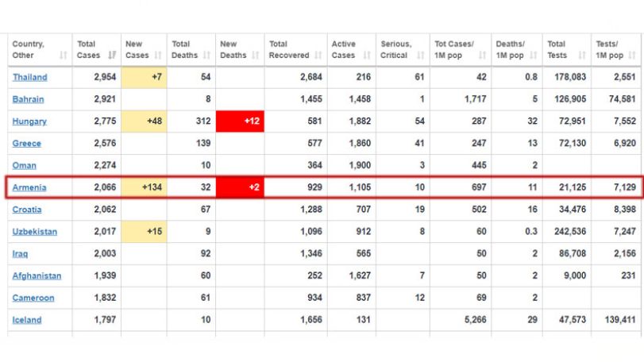Sort by Tests/1M pop arrow icon

(x=633, y=55)
